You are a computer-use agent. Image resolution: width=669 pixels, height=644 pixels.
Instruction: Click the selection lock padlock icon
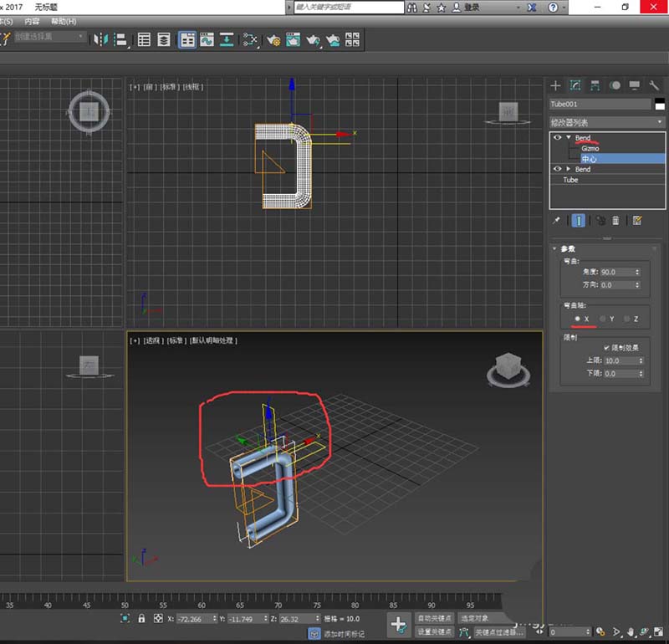141,618
